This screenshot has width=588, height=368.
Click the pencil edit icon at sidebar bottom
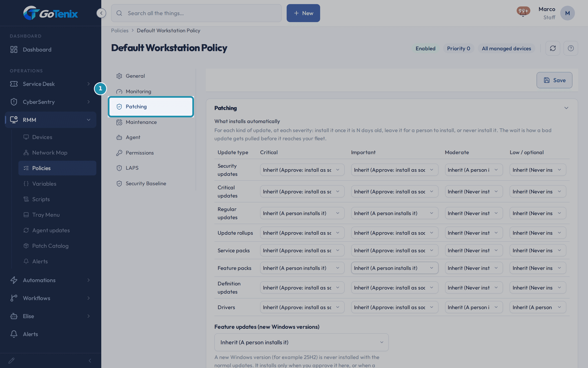(11, 360)
